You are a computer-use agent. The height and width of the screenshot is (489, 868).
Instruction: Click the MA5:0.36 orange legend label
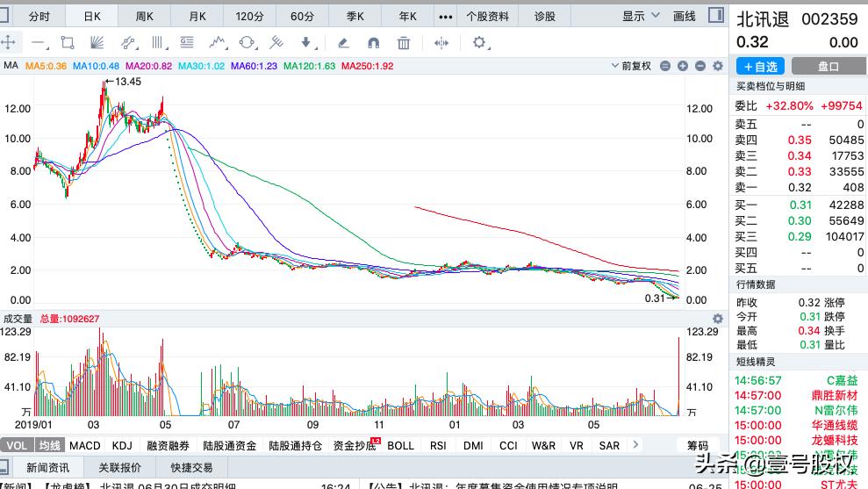46,66
